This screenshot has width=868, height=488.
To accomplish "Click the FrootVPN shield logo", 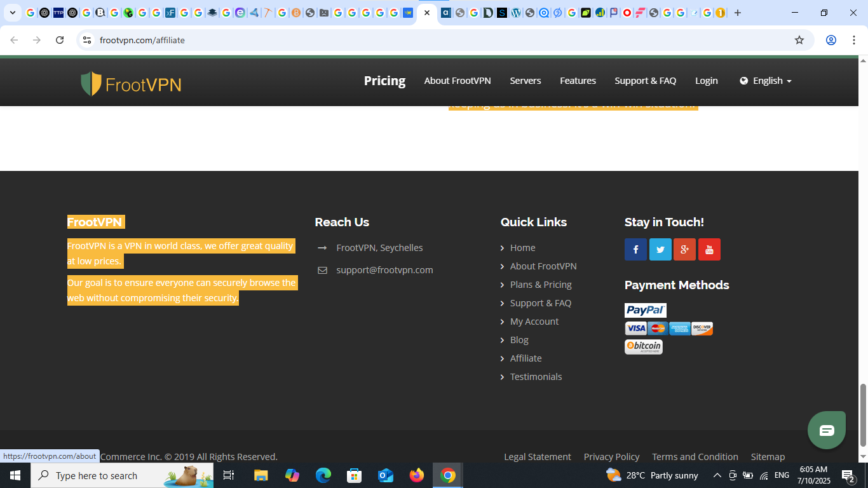I will (131, 84).
